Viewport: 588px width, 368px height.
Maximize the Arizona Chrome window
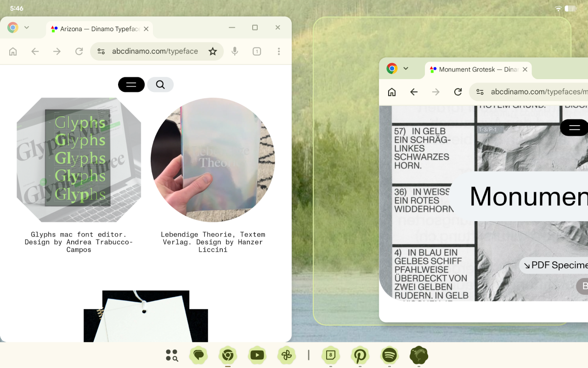point(255,28)
